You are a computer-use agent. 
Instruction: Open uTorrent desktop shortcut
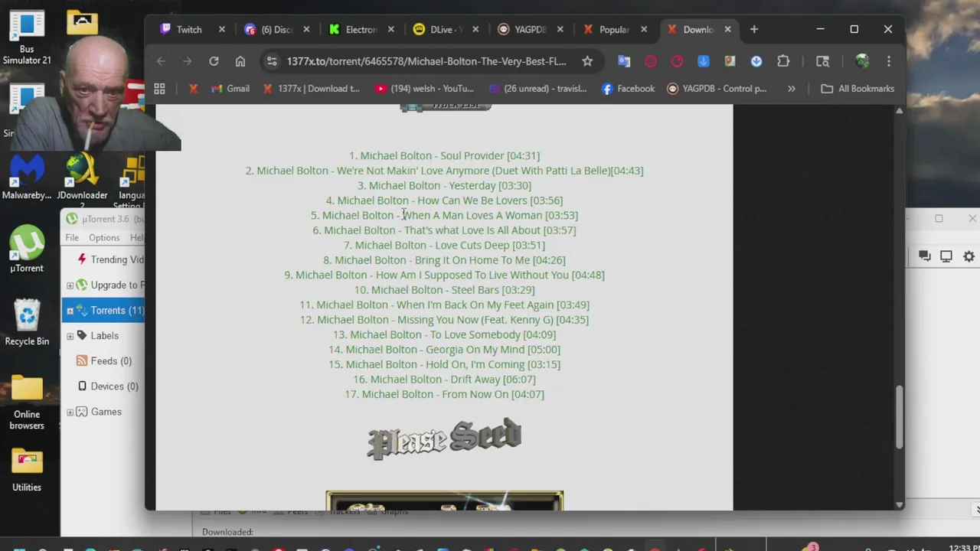coord(27,249)
